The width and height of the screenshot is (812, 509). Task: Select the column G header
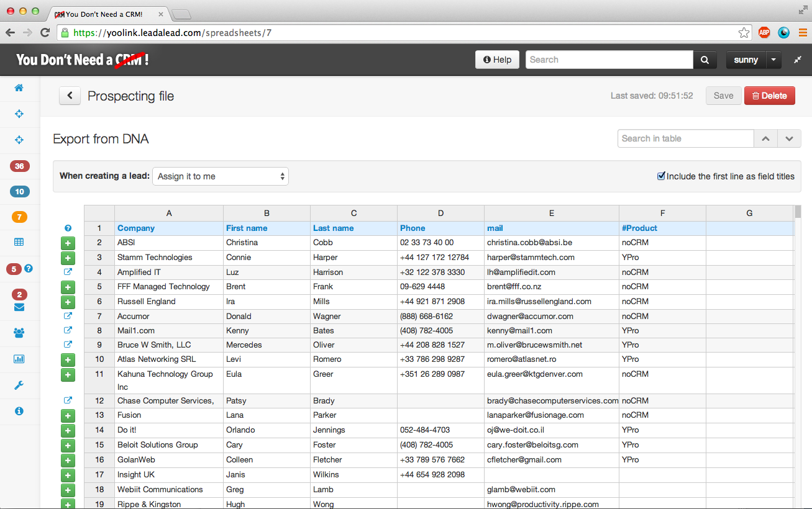click(x=749, y=213)
